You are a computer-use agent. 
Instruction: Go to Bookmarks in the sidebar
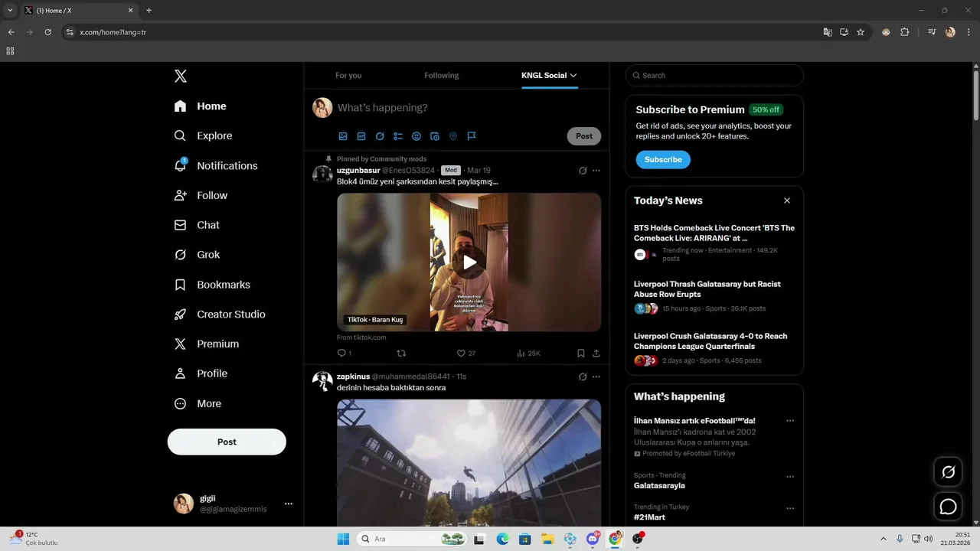tap(212, 285)
